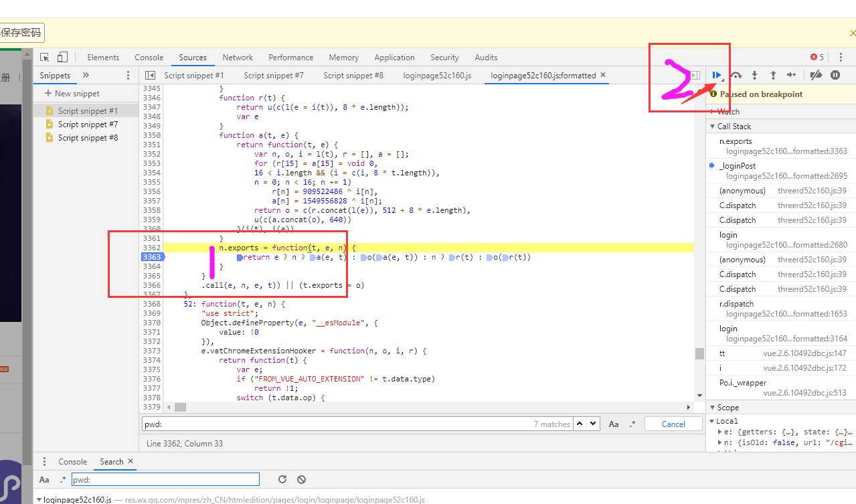The height and width of the screenshot is (504, 856).
Task: Click the Search drawer query field
Action: coord(165,479)
